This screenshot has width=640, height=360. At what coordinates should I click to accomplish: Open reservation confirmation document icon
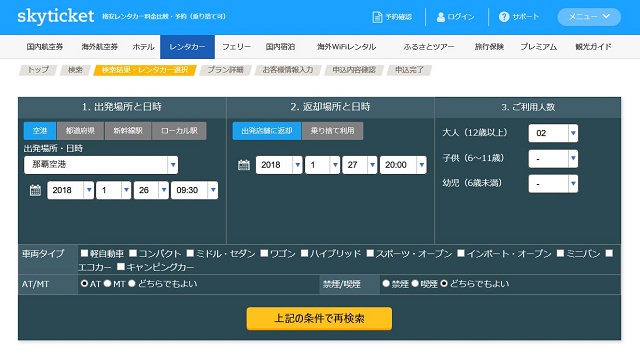[x=377, y=17]
